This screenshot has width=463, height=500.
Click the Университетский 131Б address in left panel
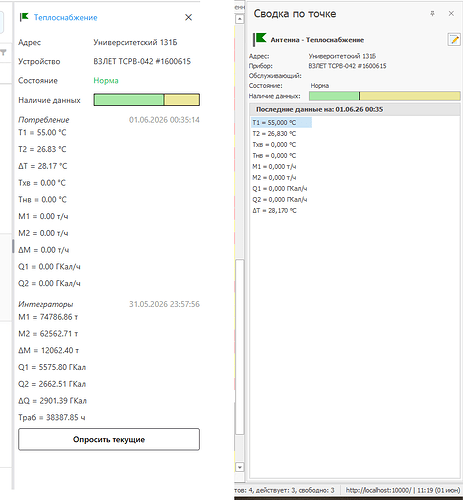click(135, 42)
